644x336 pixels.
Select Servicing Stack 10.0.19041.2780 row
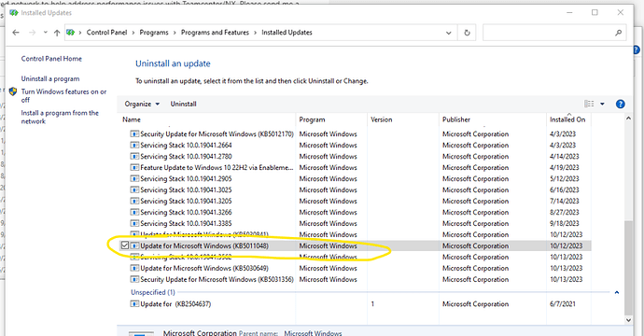coord(356,156)
